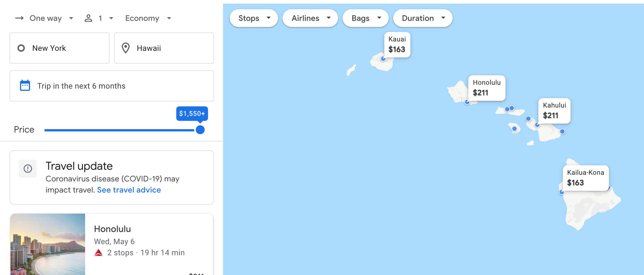Screen dimensions: 644x275
Task: Click the destination pin icon beside Hawaii
Action: point(126,48)
